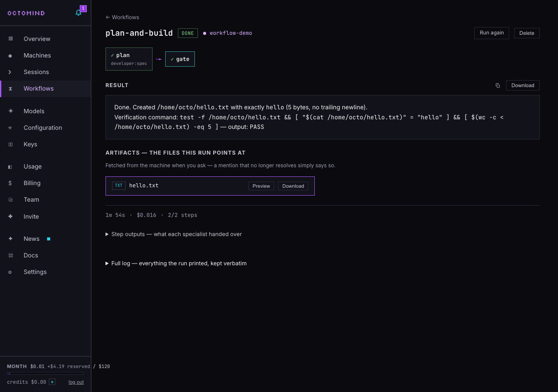
Task: Click the OCTOMIND logo
Action: 26,13
